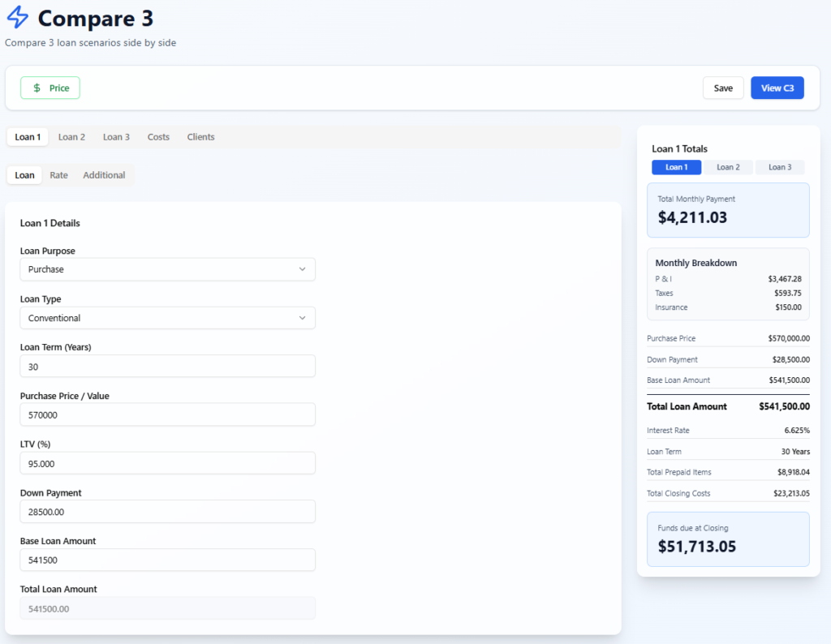Viewport: 831px width, 644px height.
Task: Click the Loan Type chevron arrow
Action: (x=303, y=318)
